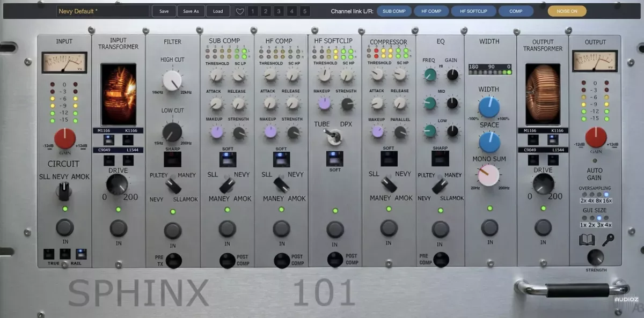Image resolution: width=644 pixels, height=318 pixels.
Task: Click the EQ PRE COMP button
Action: pyautogui.click(x=441, y=260)
